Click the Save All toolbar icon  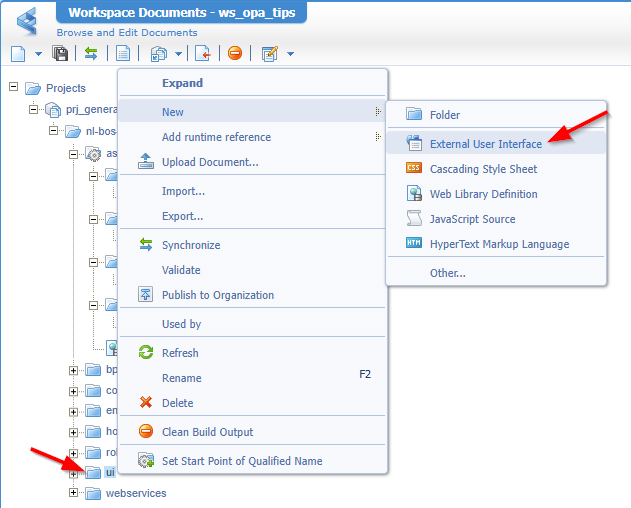coord(60,53)
